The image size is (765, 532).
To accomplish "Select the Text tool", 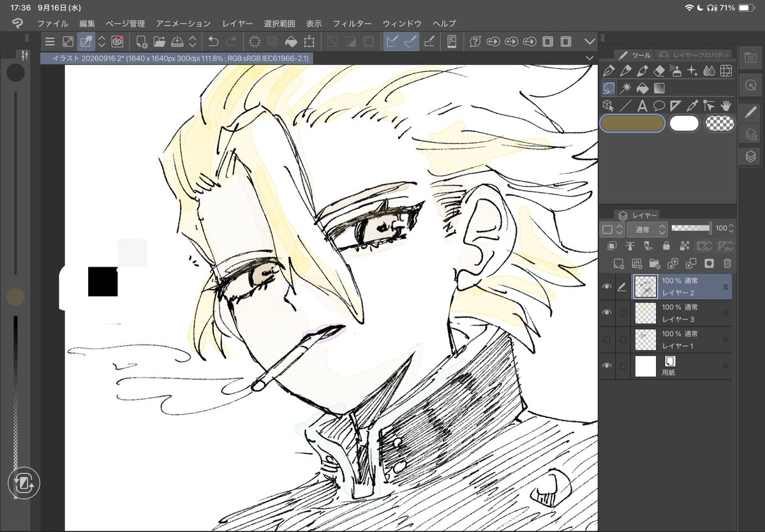I will point(642,105).
